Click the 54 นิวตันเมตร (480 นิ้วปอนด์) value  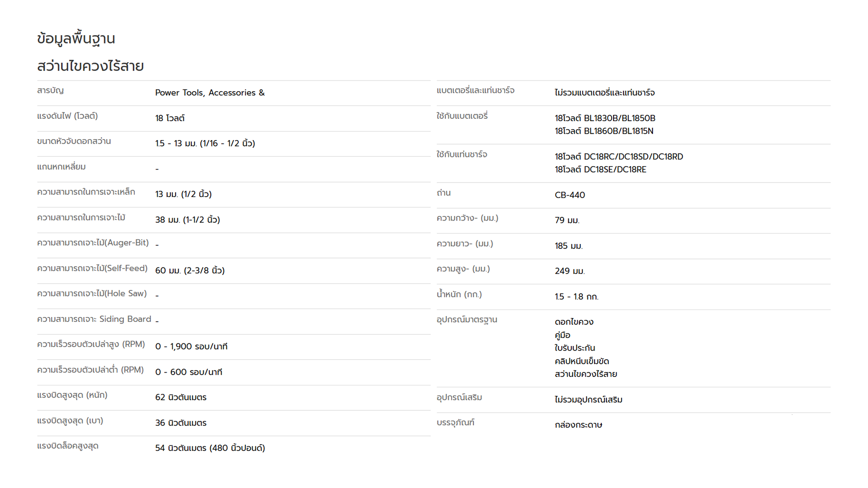coord(210,448)
